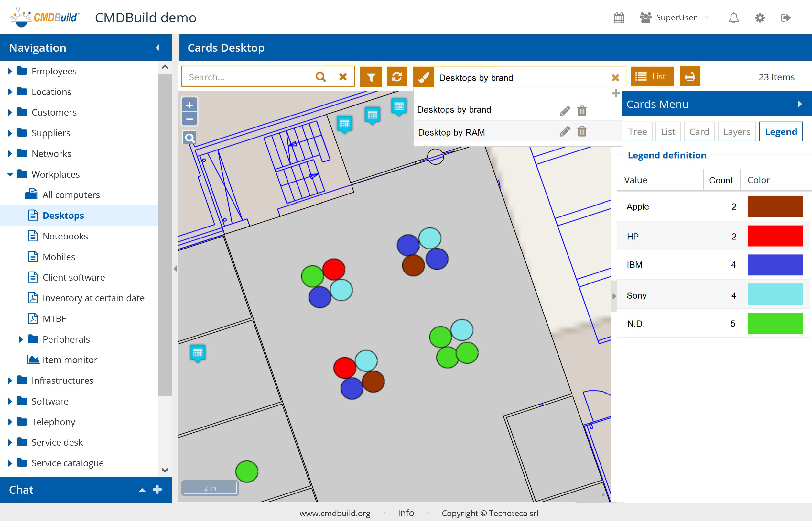The height and width of the screenshot is (521, 812).
Task: Click the thematism paintbrush icon
Action: (423, 77)
